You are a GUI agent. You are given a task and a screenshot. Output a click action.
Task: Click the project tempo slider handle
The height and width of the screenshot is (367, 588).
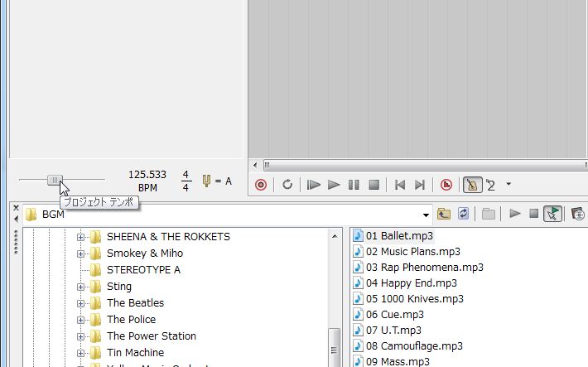coord(55,180)
